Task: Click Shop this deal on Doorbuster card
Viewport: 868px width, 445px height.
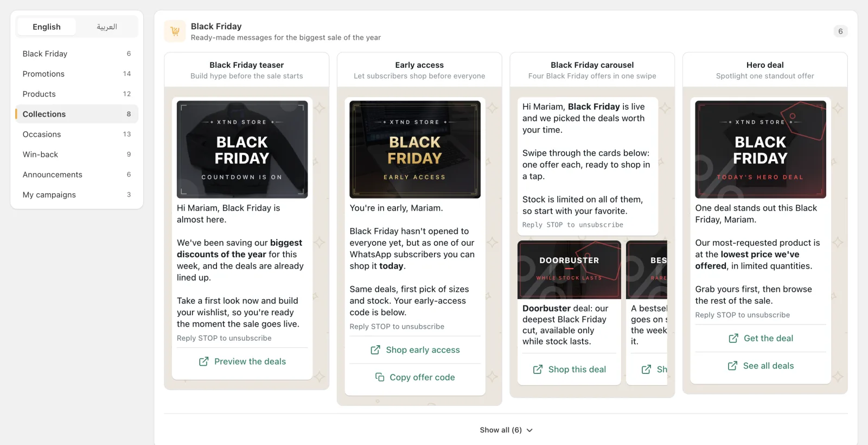Action: (569, 370)
